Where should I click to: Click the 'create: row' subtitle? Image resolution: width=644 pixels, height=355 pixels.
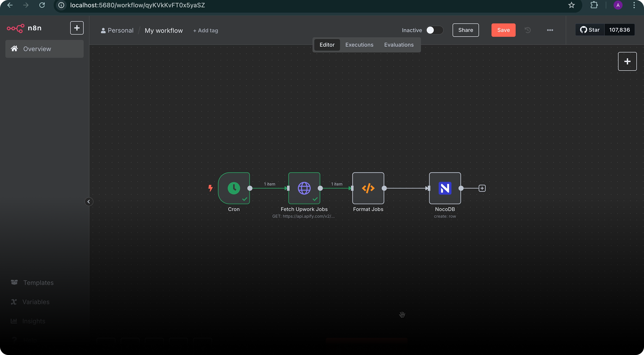pos(445,216)
